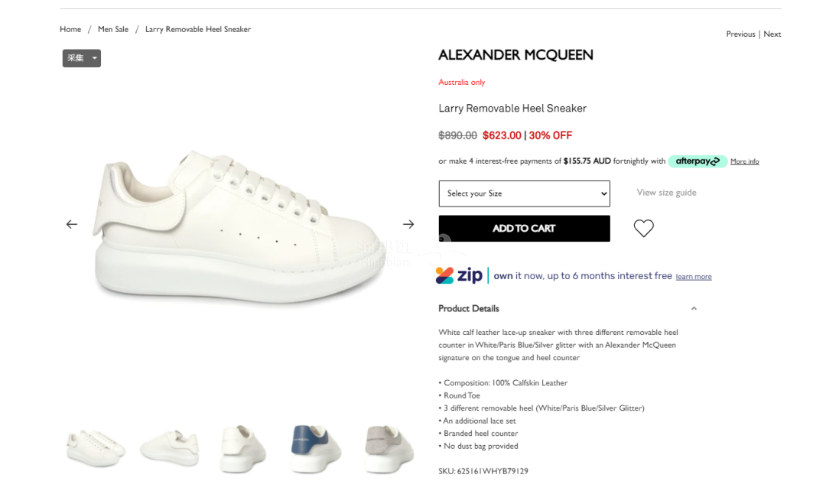Go to Previous product
This screenshot has width=826, height=504.
click(740, 34)
